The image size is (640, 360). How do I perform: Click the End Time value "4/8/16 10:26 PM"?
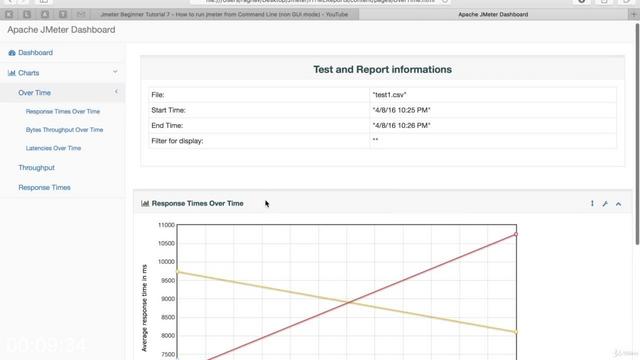pos(401,126)
